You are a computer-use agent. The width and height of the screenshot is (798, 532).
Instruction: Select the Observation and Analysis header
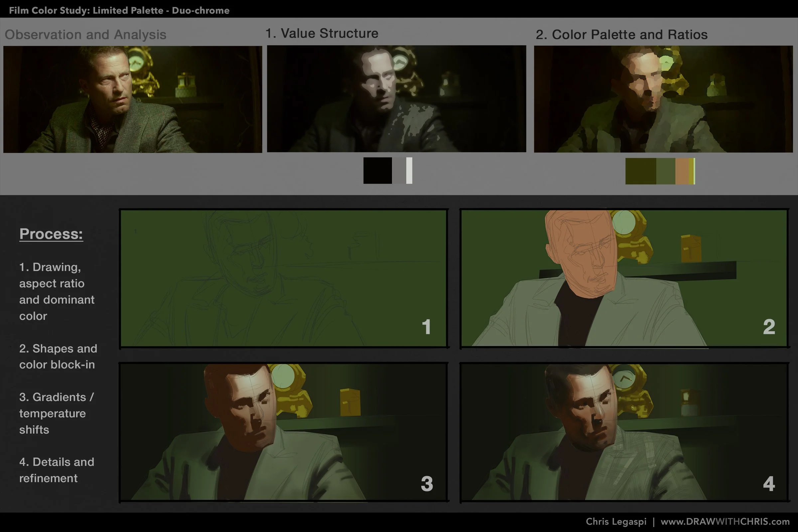pyautogui.click(x=85, y=34)
